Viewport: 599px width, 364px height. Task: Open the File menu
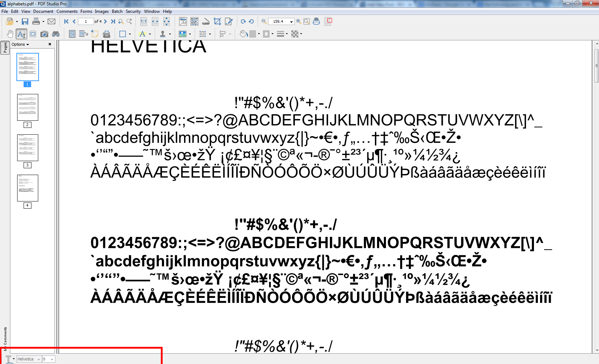tap(5, 11)
